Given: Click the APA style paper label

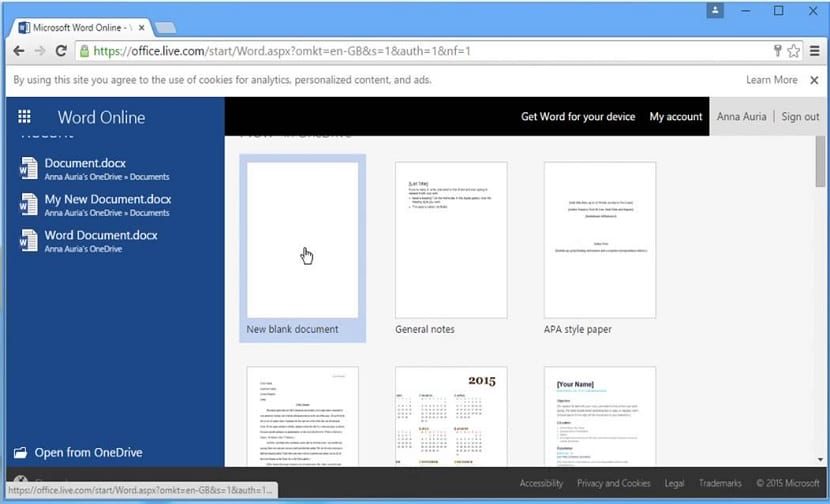Looking at the screenshot, I should 578,329.
